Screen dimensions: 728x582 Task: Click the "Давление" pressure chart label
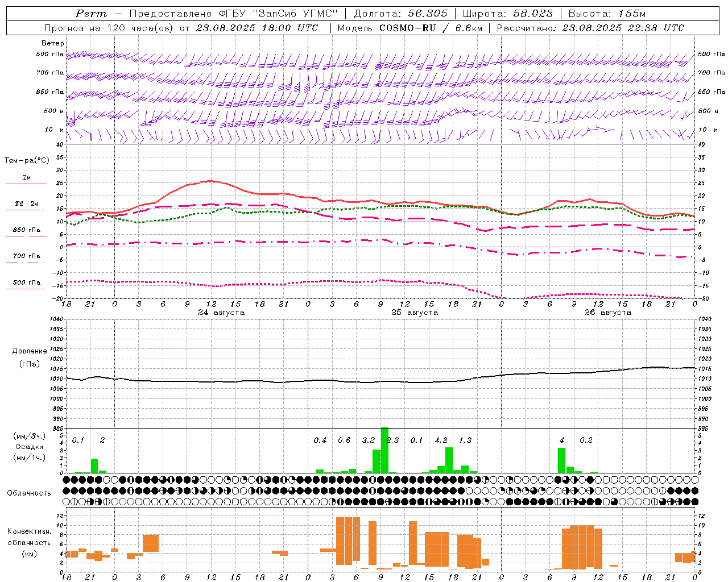(30, 351)
